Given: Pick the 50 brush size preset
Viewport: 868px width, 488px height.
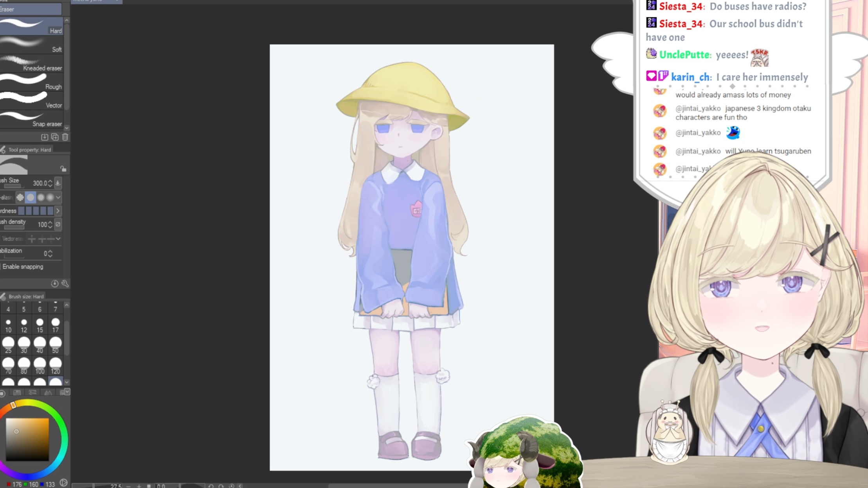Looking at the screenshot, I should pyautogui.click(x=55, y=345).
